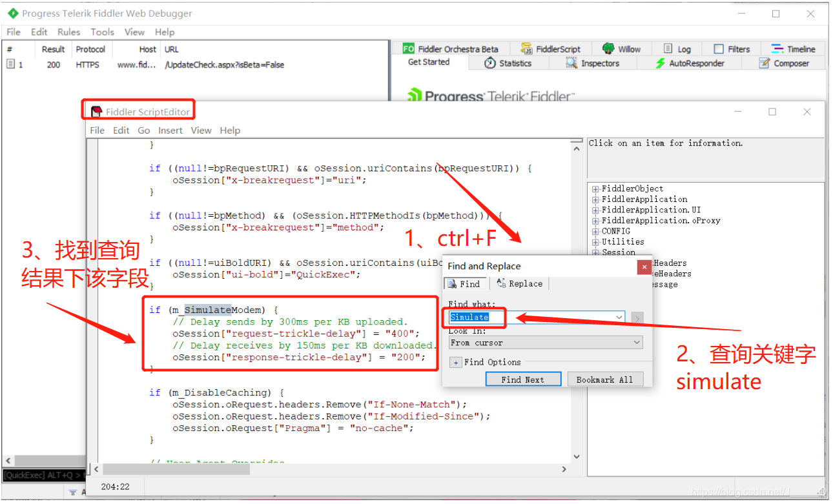This screenshot has height=504, width=833.
Task: Expand the FiddlerObject tree node
Action: click(595, 189)
